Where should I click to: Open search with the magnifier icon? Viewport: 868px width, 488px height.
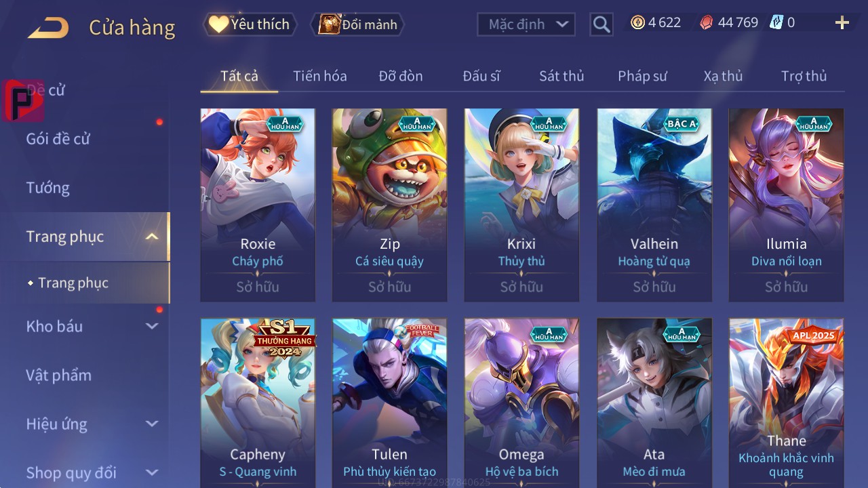(x=601, y=24)
